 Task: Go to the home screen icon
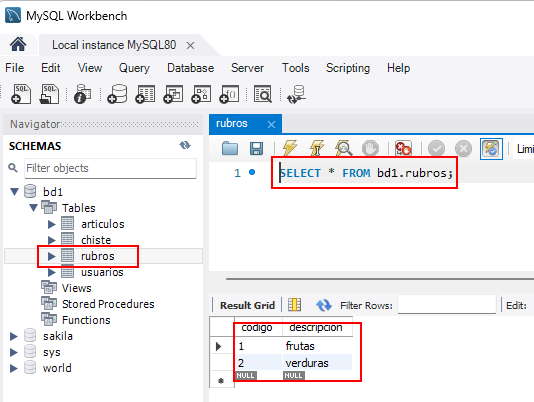18,44
